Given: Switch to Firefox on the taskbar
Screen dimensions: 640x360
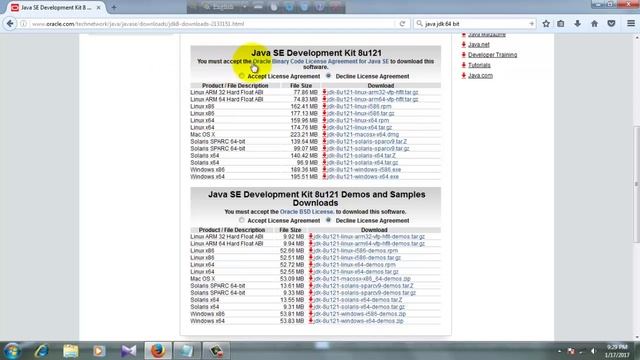Looking at the screenshot, I should click(158, 351).
